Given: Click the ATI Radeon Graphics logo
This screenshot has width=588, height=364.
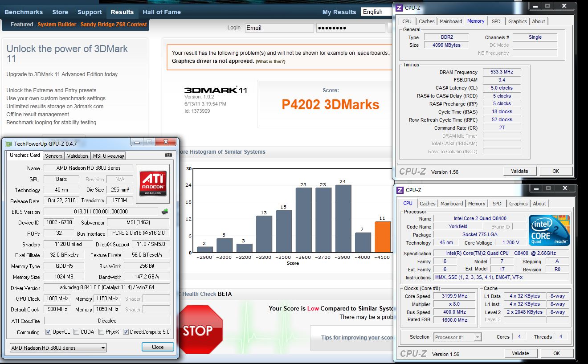Looking at the screenshot, I should (x=154, y=184).
